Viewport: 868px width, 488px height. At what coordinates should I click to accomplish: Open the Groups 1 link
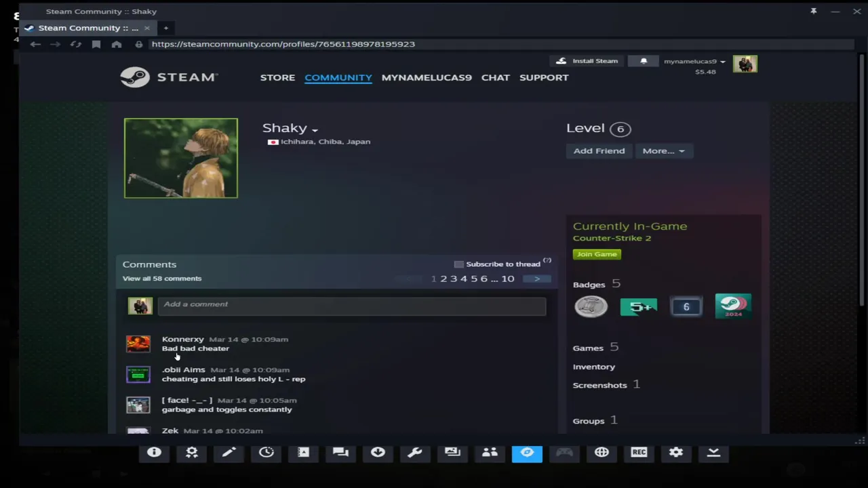(595, 420)
